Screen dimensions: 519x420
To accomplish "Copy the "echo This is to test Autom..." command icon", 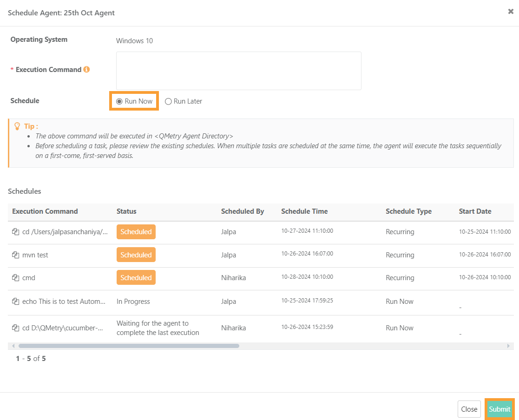I will pos(14,301).
